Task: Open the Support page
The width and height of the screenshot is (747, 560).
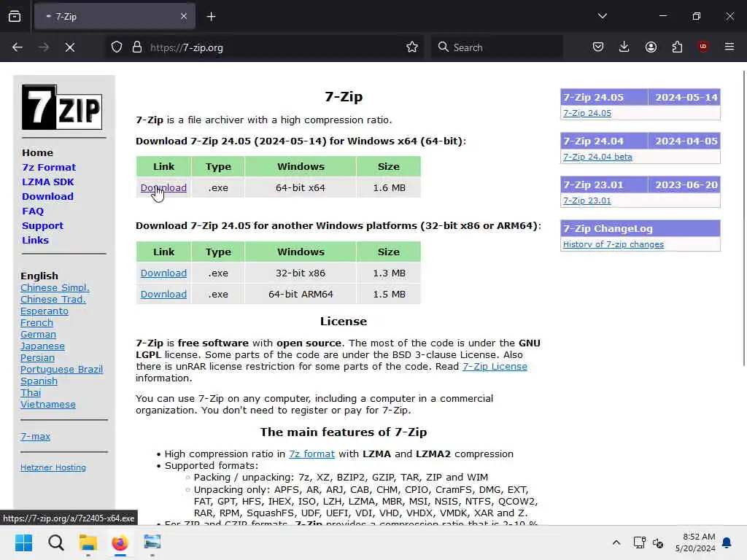Action: [42, 226]
